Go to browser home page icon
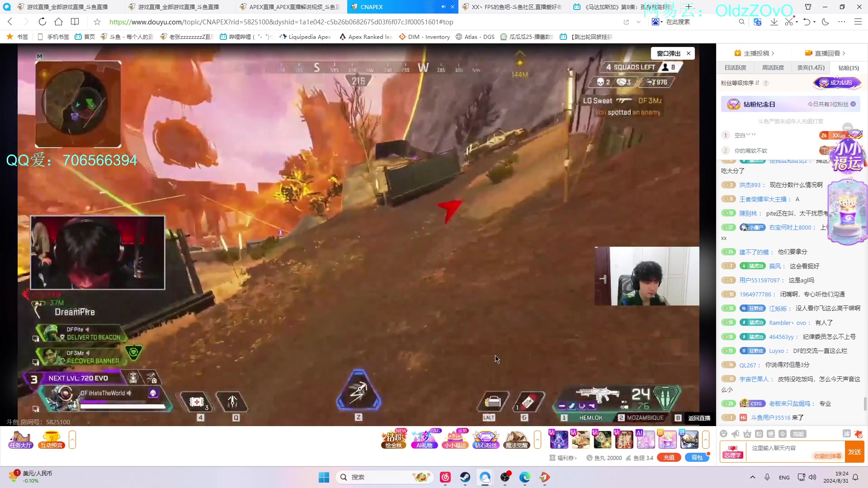 pos(58,22)
